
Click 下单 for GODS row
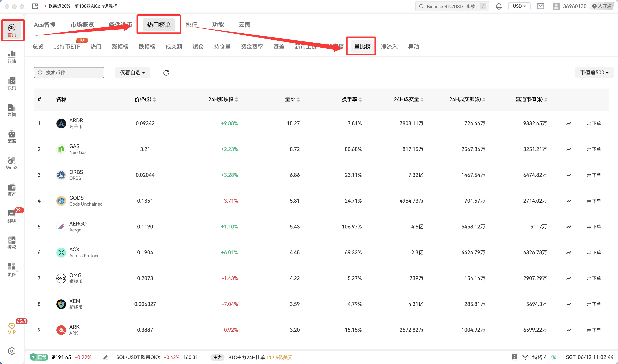[593, 201]
